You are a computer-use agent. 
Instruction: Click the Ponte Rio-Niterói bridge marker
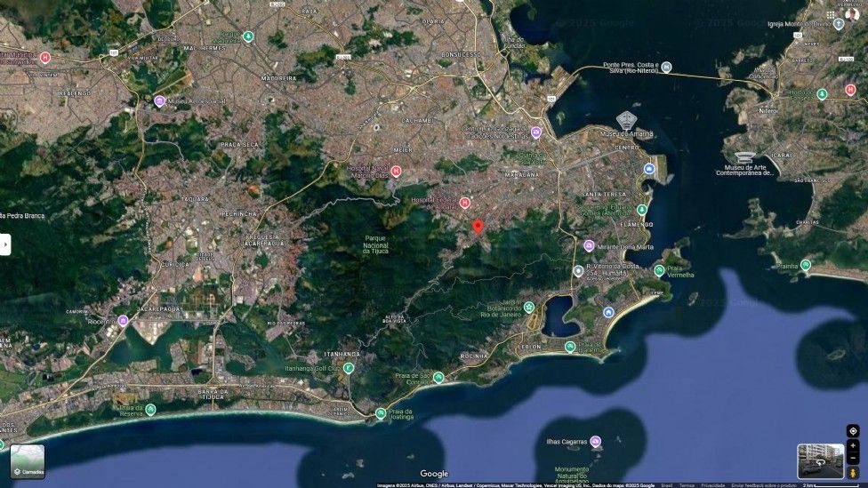click(666, 67)
